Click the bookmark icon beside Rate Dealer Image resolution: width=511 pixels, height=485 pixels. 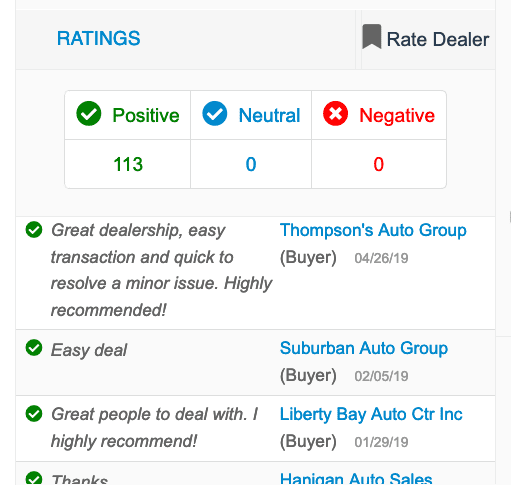pos(372,37)
